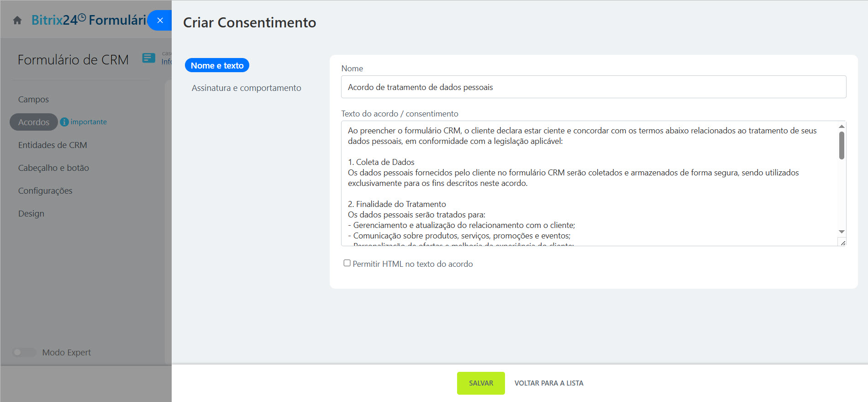Click the Bitrix24 logo
The image size is (868, 402).
pyautogui.click(x=58, y=20)
